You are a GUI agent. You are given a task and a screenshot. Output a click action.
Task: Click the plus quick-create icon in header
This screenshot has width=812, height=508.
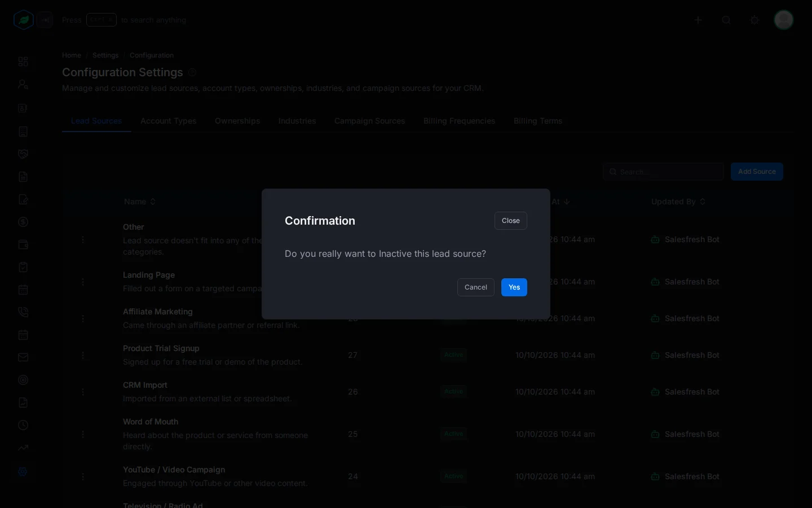pyautogui.click(x=698, y=20)
